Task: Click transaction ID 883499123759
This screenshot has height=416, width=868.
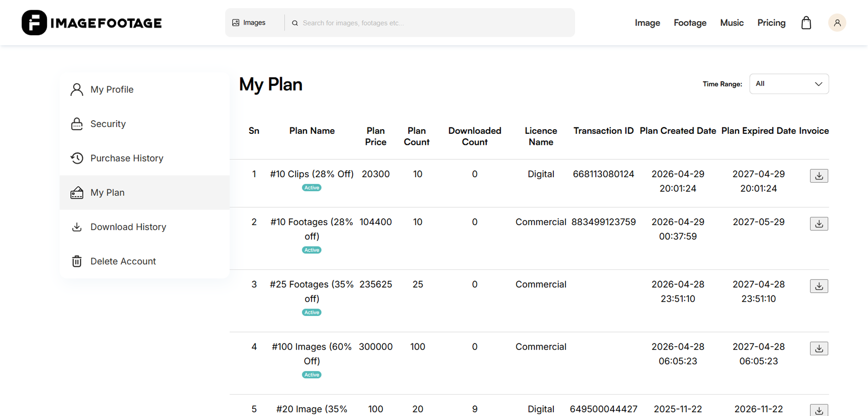Action: [603, 222]
